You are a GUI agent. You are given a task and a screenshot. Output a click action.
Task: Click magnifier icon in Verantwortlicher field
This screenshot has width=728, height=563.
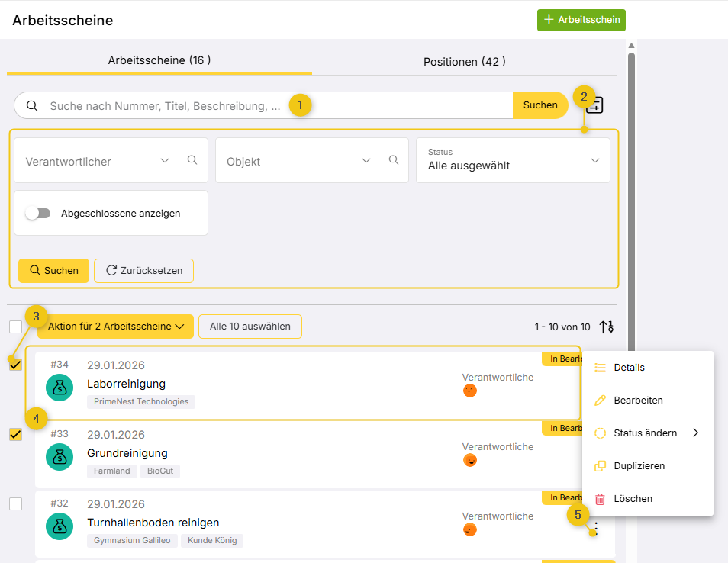192,160
